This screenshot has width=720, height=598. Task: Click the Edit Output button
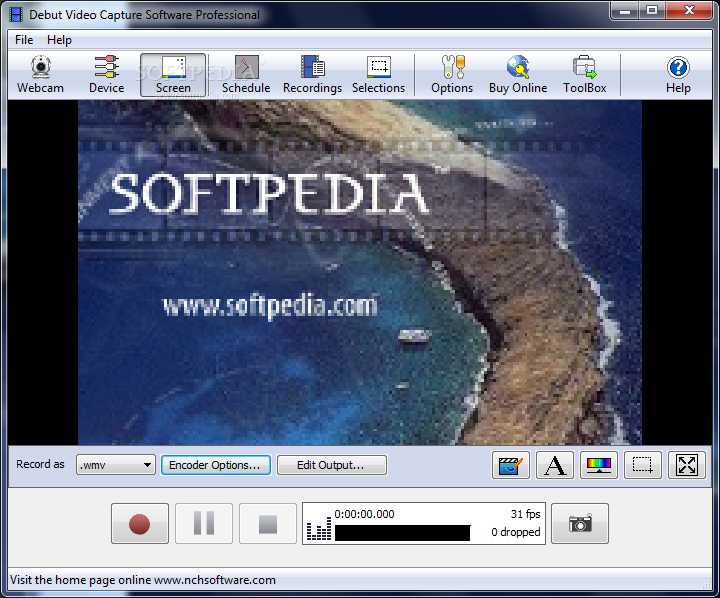tap(329, 465)
